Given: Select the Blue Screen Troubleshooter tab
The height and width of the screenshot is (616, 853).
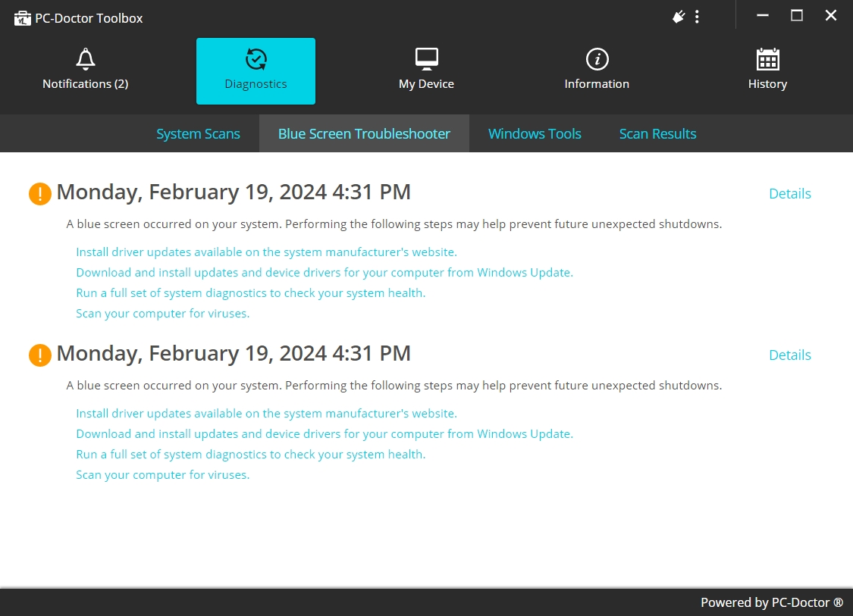Looking at the screenshot, I should click(364, 134).
